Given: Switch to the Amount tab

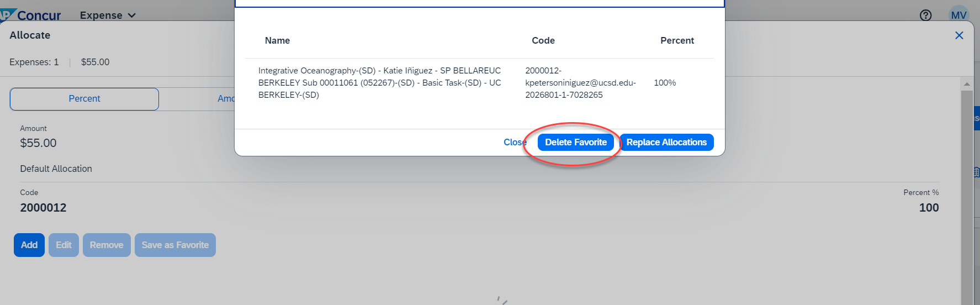Looking at the screenshot, I should coord(226,99).
